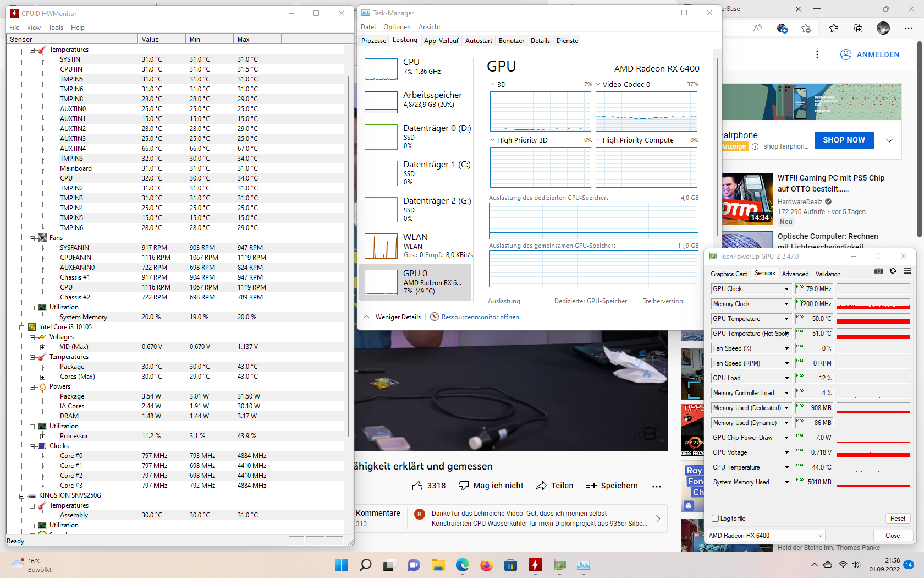
Task: Open Memory Clock sensor dropdown
Action: [787, 304]
